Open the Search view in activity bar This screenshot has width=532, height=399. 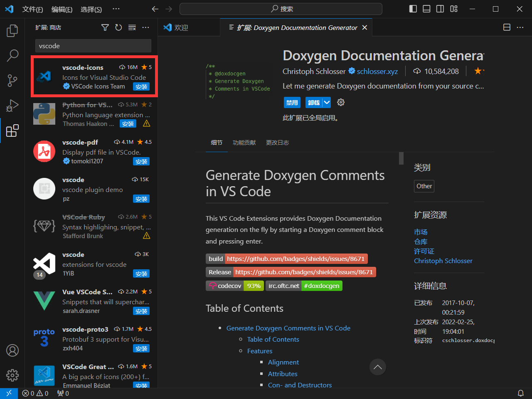point(12,55)
